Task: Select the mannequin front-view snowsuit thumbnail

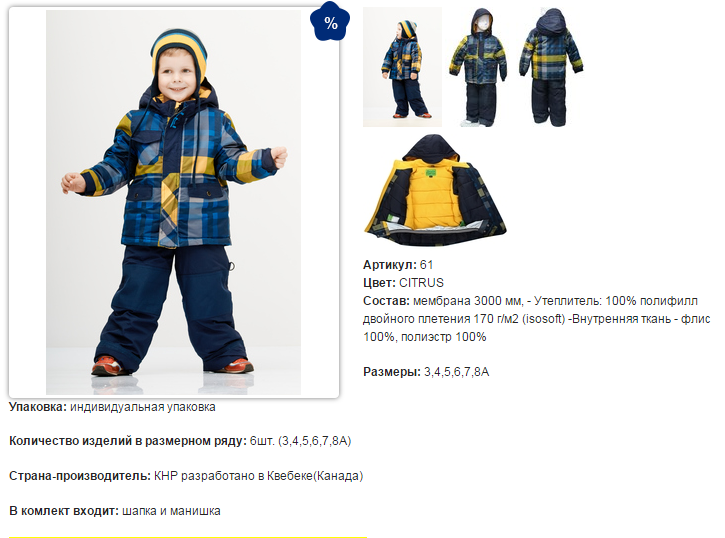Action: point(478,67)
